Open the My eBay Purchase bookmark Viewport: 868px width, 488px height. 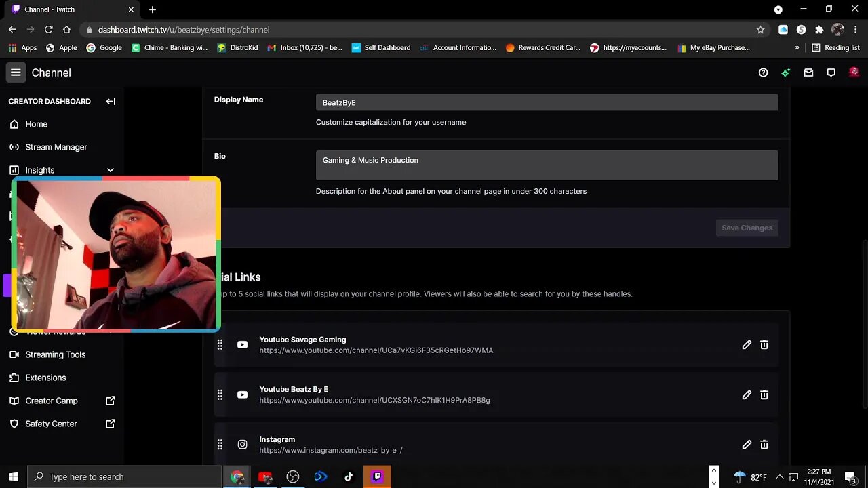click(x=713, y=48)
